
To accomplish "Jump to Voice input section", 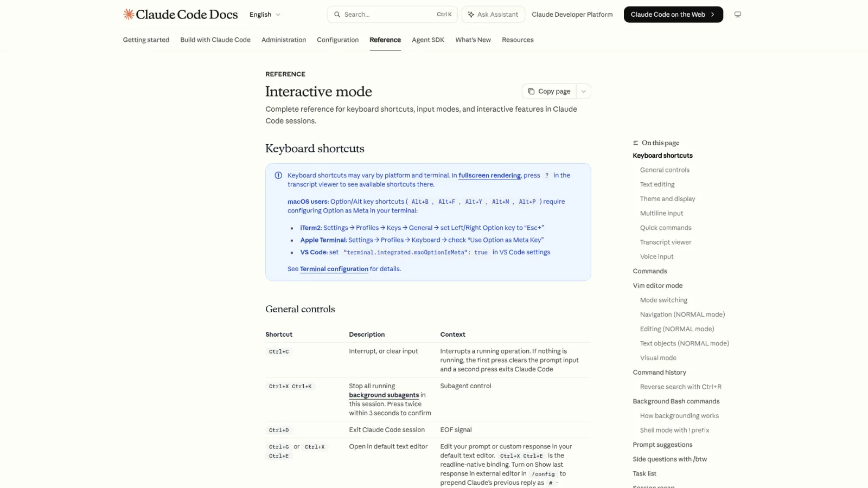I will [x=656, y=257].
